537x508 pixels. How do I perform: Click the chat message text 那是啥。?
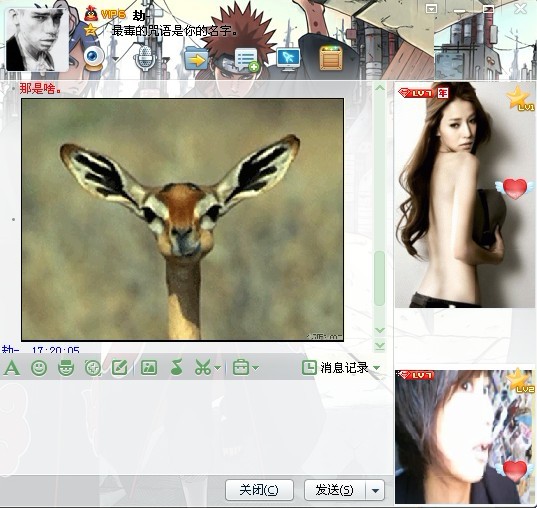tap(40, 89)
